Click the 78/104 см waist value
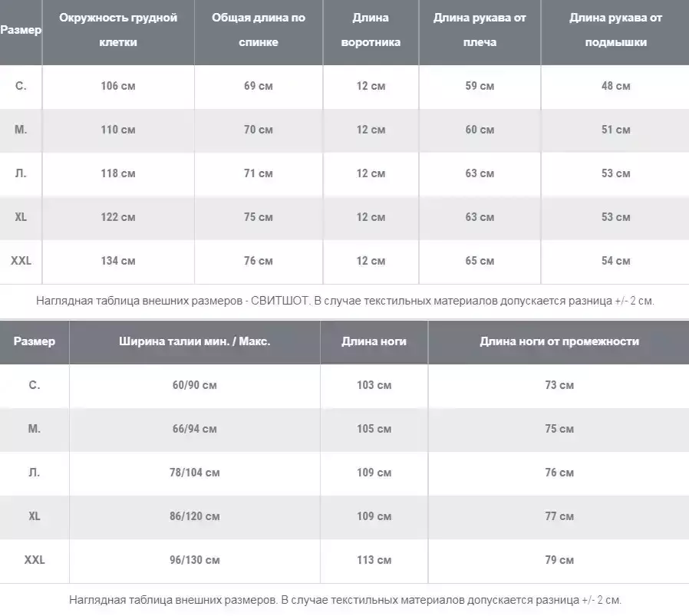Image resolution: width=689 pixels, height=616 pixels. (x=195, y=473)
